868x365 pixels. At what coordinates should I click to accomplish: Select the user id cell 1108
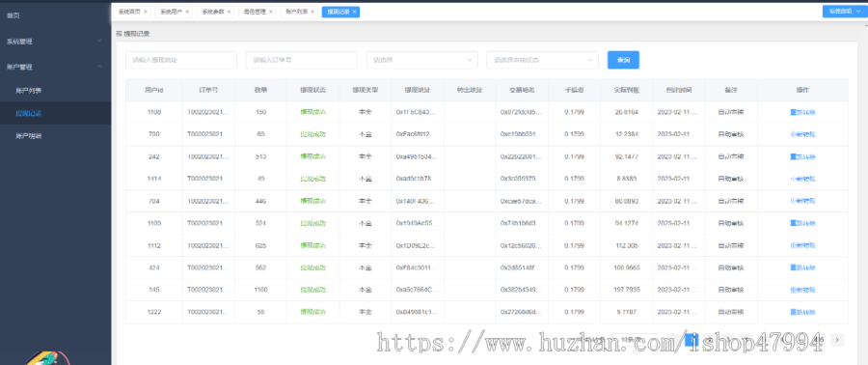click(x=154, y=112)
